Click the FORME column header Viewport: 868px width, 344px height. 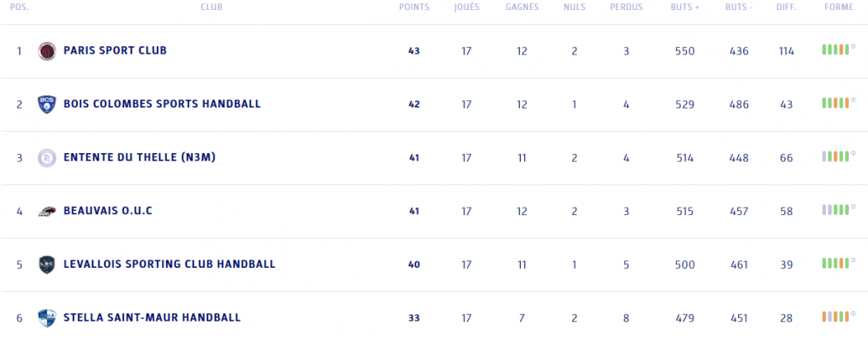pos(838,7)
